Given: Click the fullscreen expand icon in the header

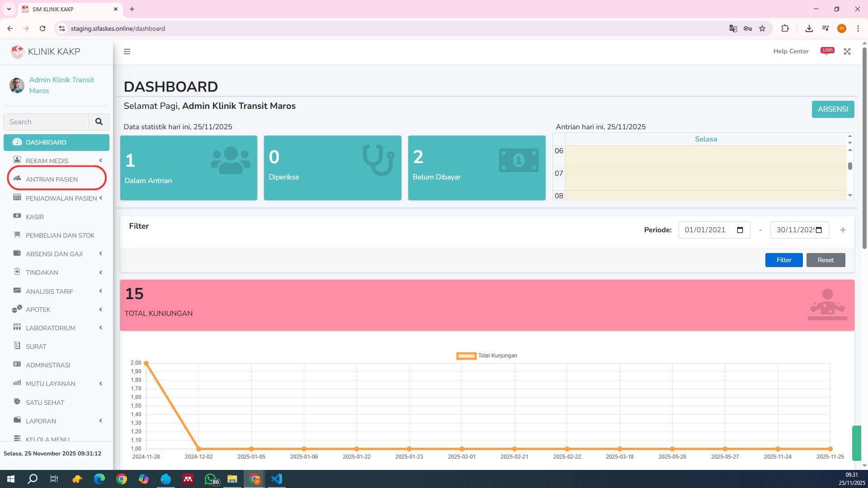Looking at the screenshot, I should 847,52.
